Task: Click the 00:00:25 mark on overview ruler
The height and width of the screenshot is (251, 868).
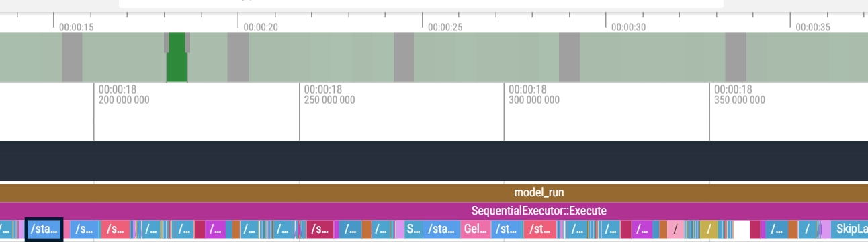Action: [445, 28]
